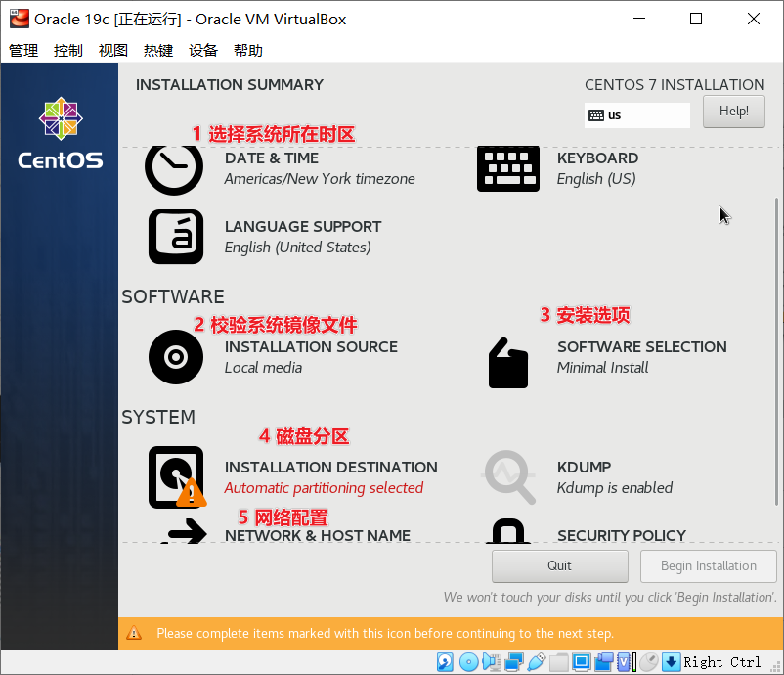Click 'Local media' text

pyautogui.click(x=263, y=368)
